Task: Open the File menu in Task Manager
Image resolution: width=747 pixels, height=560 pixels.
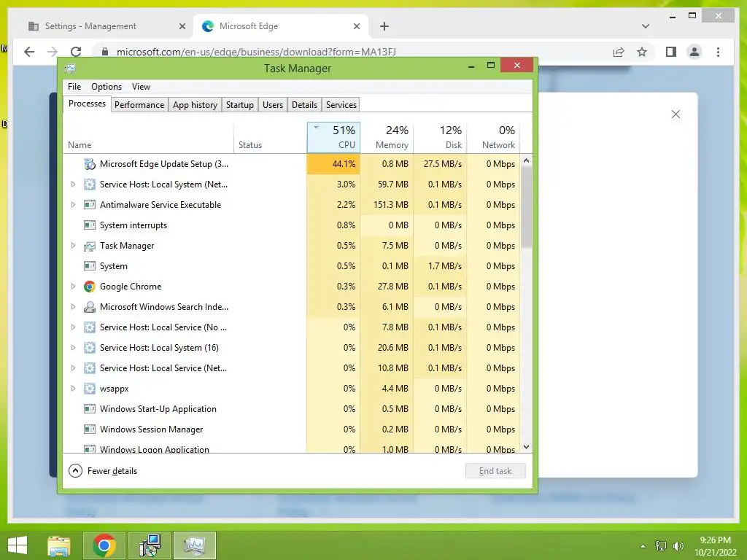Action: click(x=74, y=87)
